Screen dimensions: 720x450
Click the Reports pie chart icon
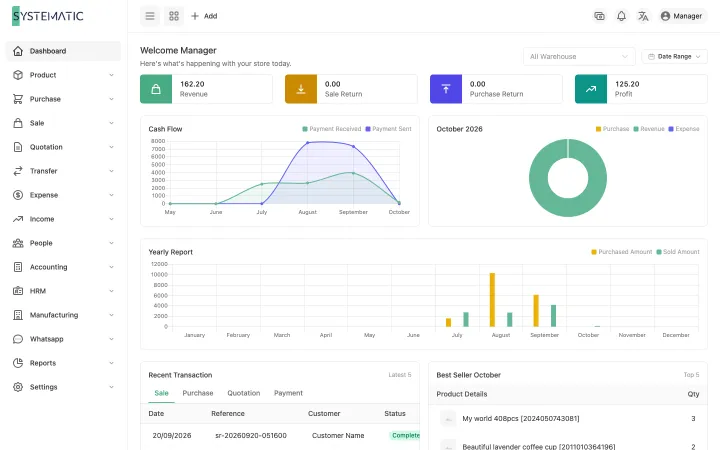click(x=18, y=363)
